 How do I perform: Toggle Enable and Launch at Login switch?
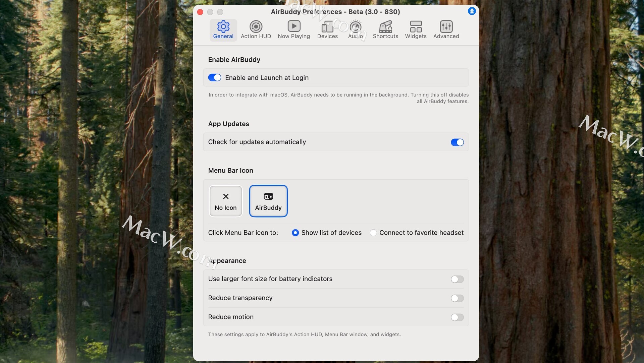215,78
